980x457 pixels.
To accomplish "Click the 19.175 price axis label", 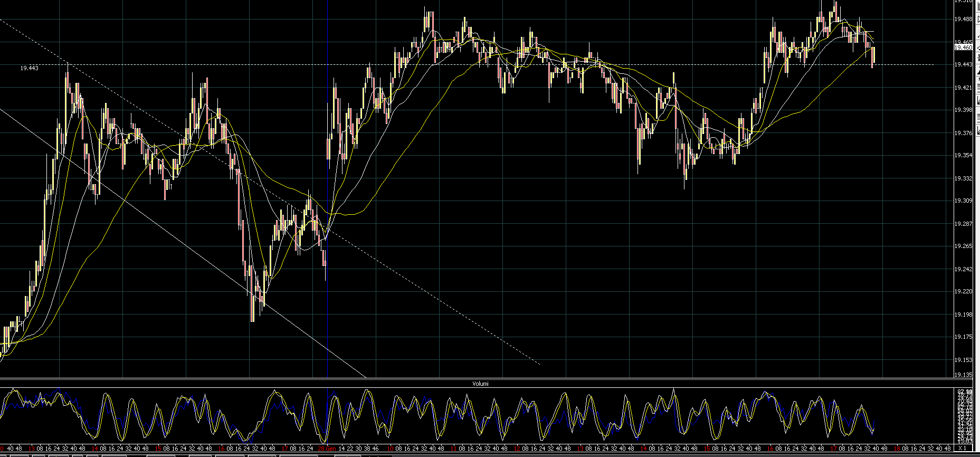I will [963, 337].
